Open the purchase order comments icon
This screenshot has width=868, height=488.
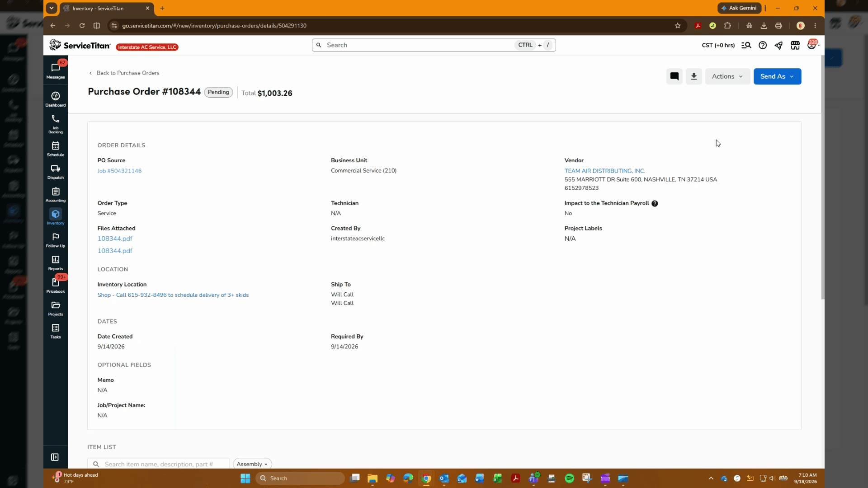coord(674,76)
